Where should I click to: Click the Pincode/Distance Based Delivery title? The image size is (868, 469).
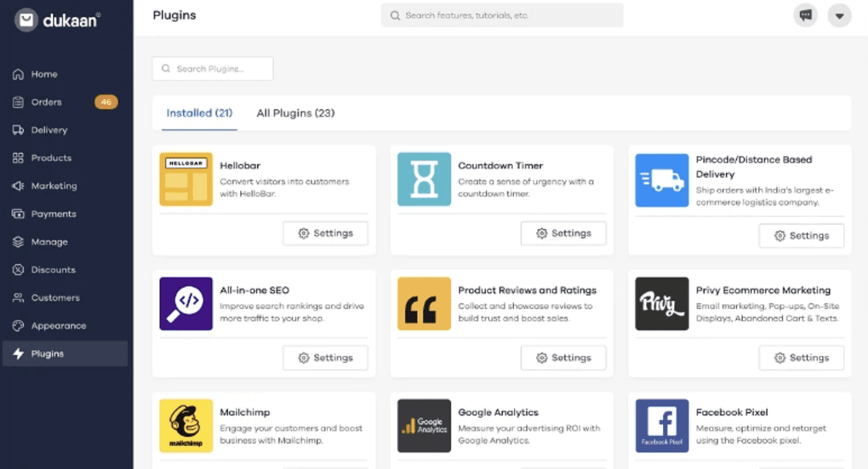pos(754,167)
